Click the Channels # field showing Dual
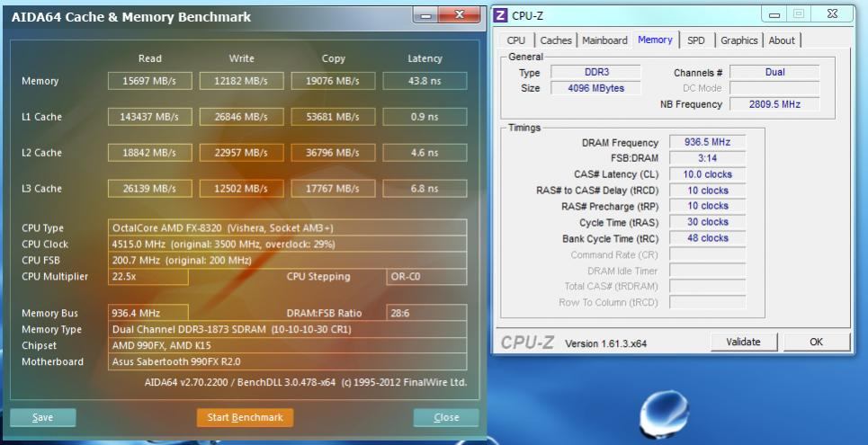 [x=774, y=72]
